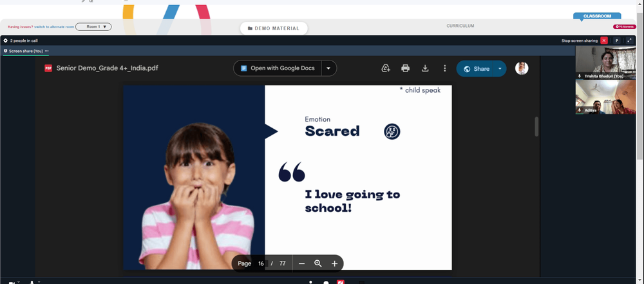Toggle fullscreen expand icon in call header
The height and width of the screenshot is (284, 644).
point(630,41)
